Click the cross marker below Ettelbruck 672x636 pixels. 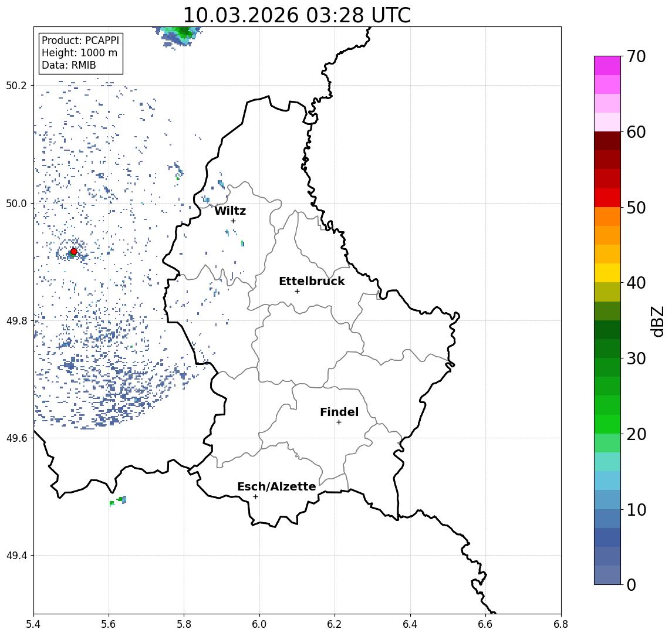(297, 291)
